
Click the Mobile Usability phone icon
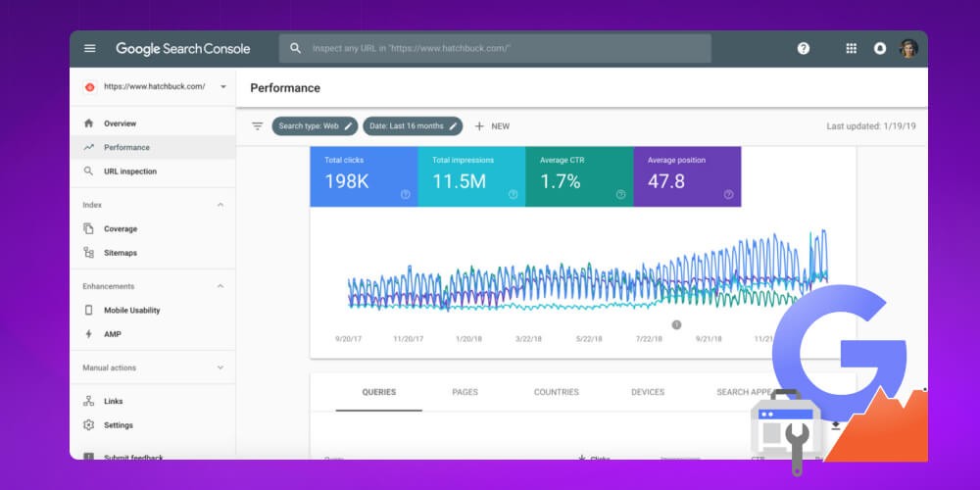tap(89, 310)
